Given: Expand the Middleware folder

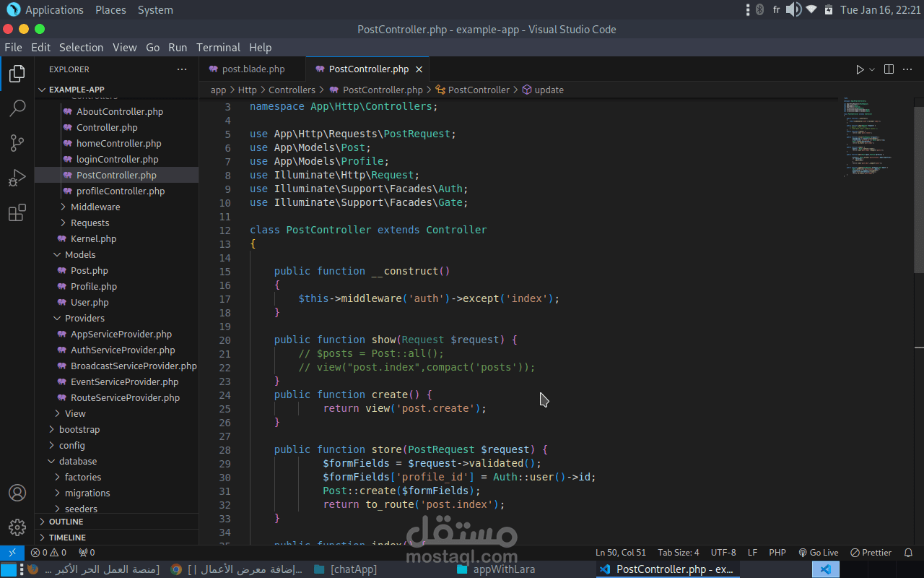Looking at the screenshot, I should pos(95,207).
